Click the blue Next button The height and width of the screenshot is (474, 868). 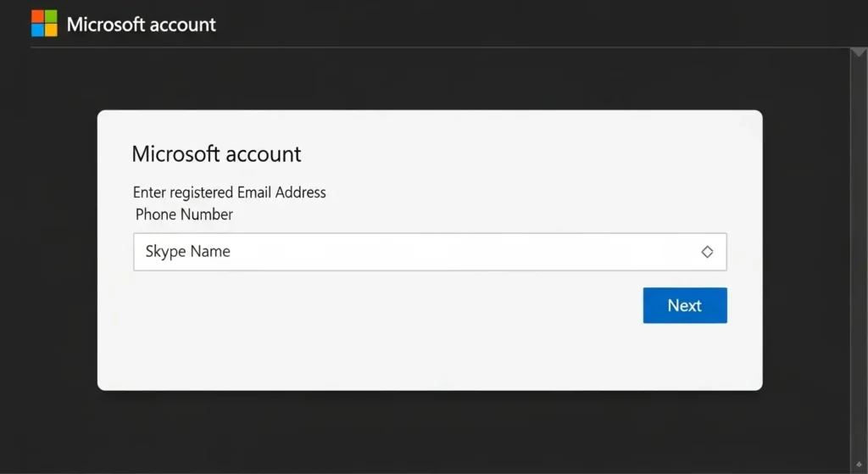point(685,305)
